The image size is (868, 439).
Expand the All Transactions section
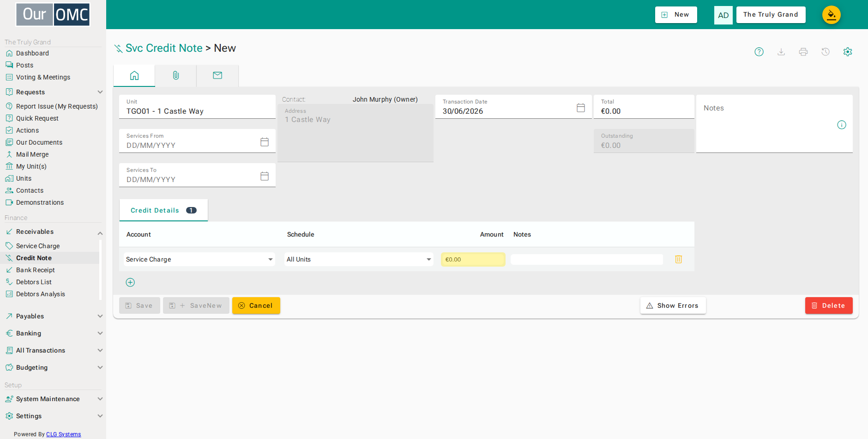54,350
